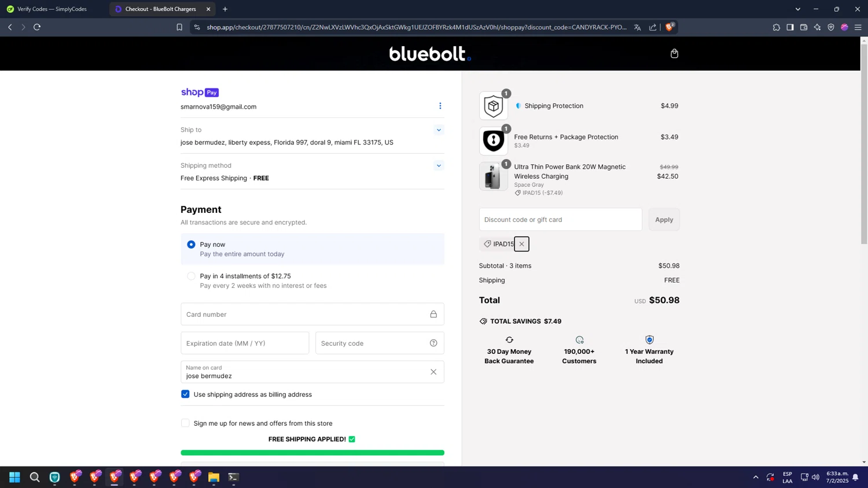
Task: Share this page via the share icon
Action: pyautogui.click(x=653, y=27)
